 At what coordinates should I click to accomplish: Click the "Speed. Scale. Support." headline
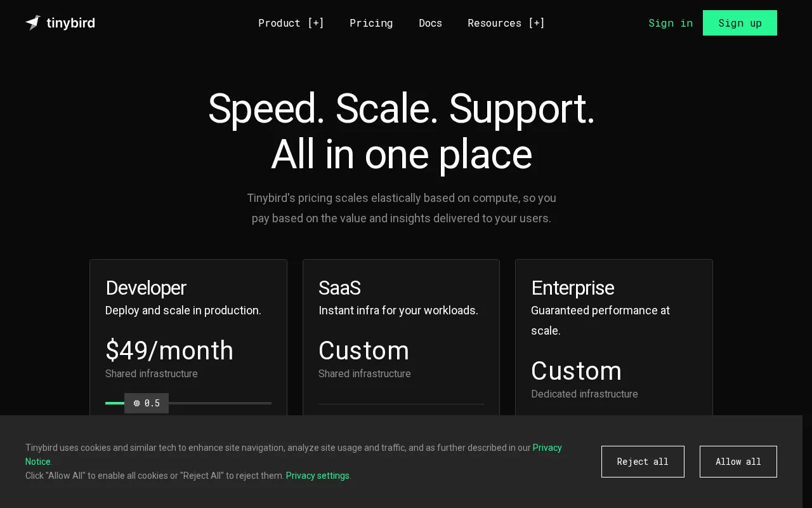click(402, 109)
